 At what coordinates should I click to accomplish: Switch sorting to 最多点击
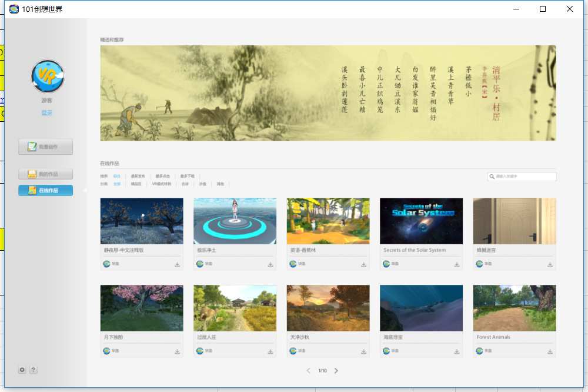(163, 175)
